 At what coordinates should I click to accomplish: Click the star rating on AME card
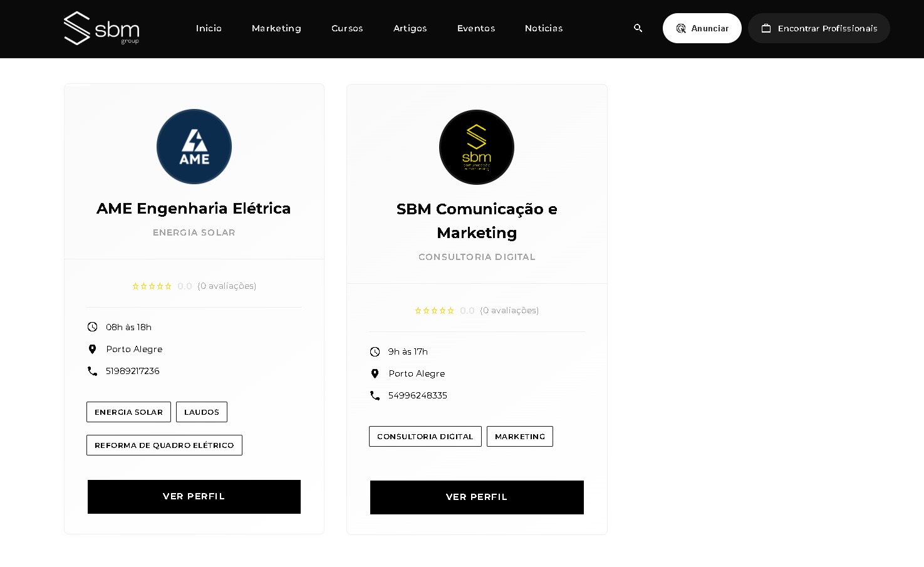pyautogui.click(x=152, y=286)
